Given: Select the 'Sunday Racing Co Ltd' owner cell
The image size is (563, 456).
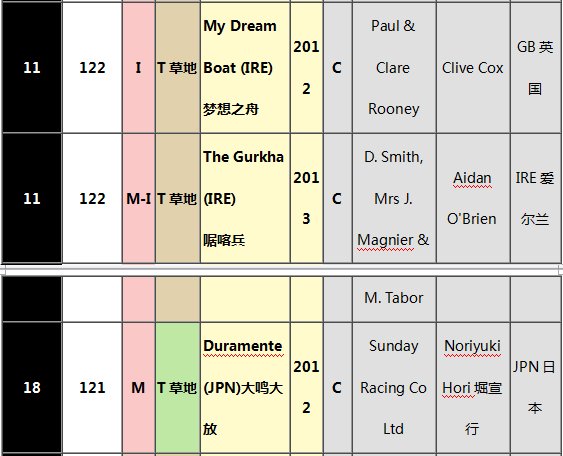Looking at the screenshot, I should click(394, 387).
